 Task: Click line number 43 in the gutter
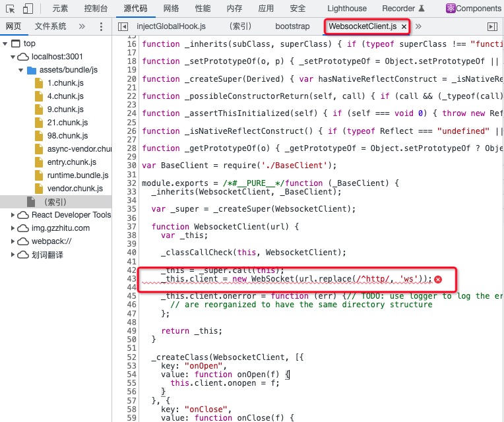(x=131, y=279)
